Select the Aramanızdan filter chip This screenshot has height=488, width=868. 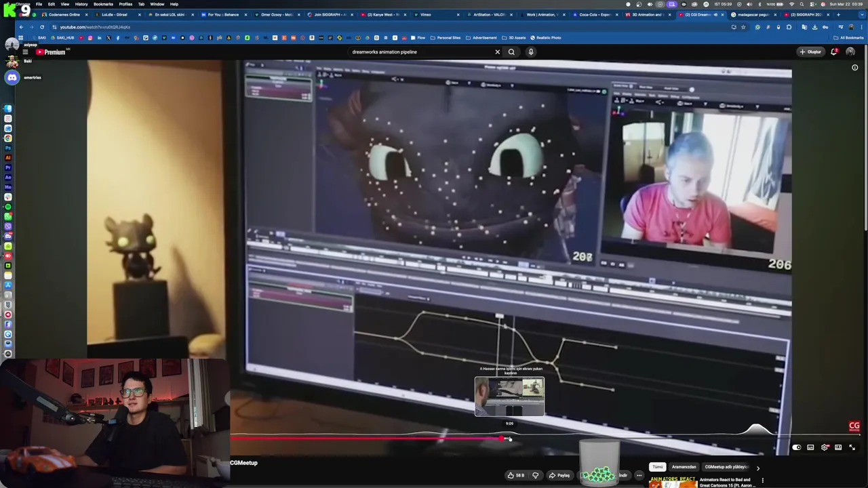click(x=684, y=467)
